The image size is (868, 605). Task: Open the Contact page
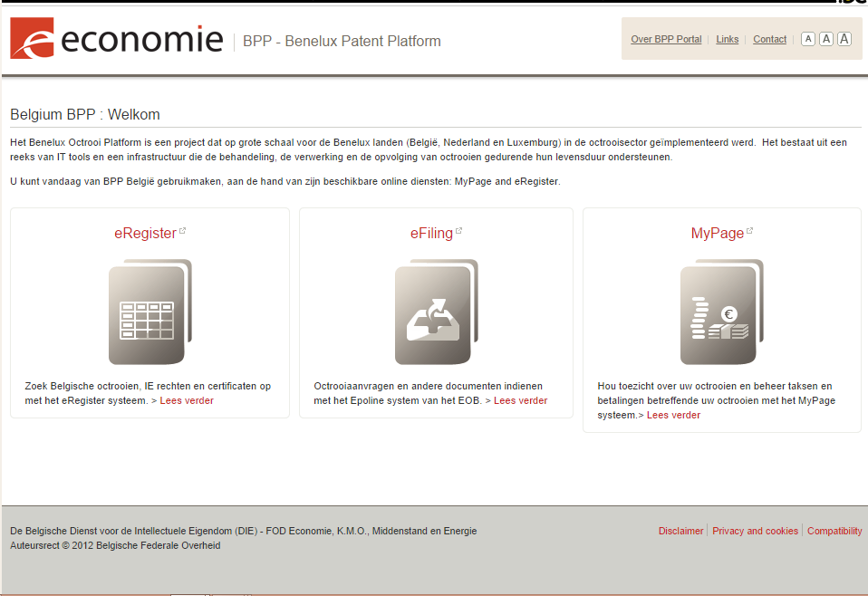click(769, 39)
